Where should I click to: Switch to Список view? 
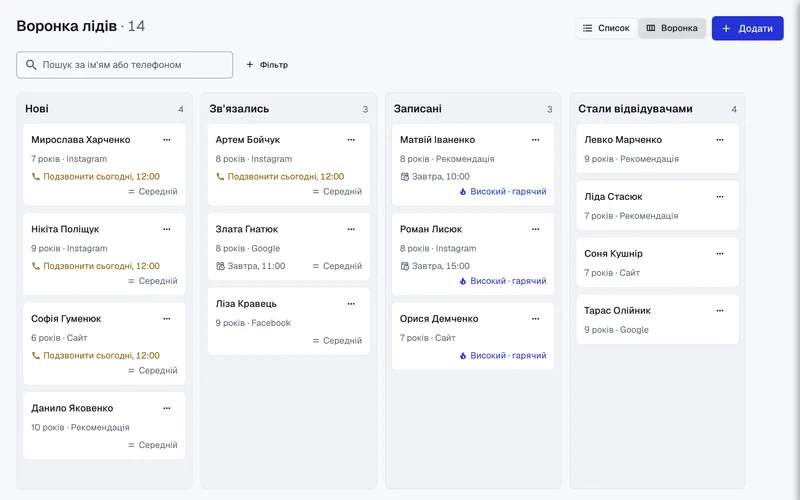point(607,28)
